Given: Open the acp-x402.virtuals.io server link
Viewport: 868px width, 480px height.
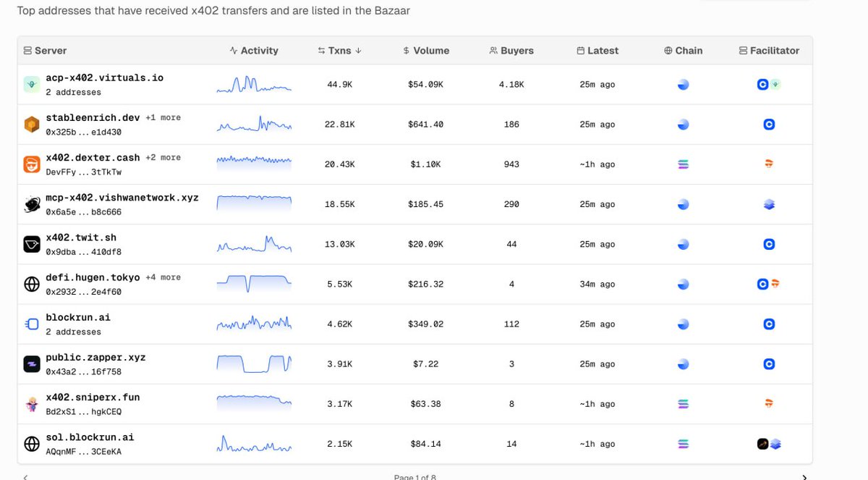Looking at the screenshot, I should pyautogui.click(x=104, y=77).
